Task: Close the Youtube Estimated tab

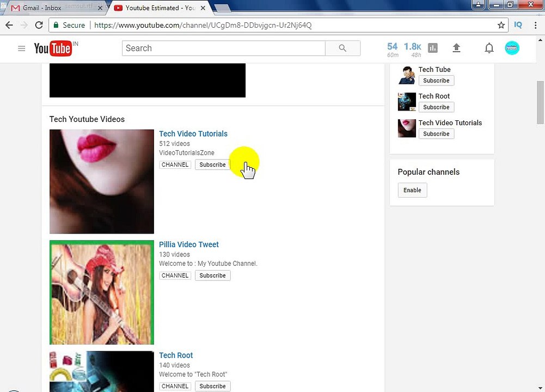Action: point(203,8)
